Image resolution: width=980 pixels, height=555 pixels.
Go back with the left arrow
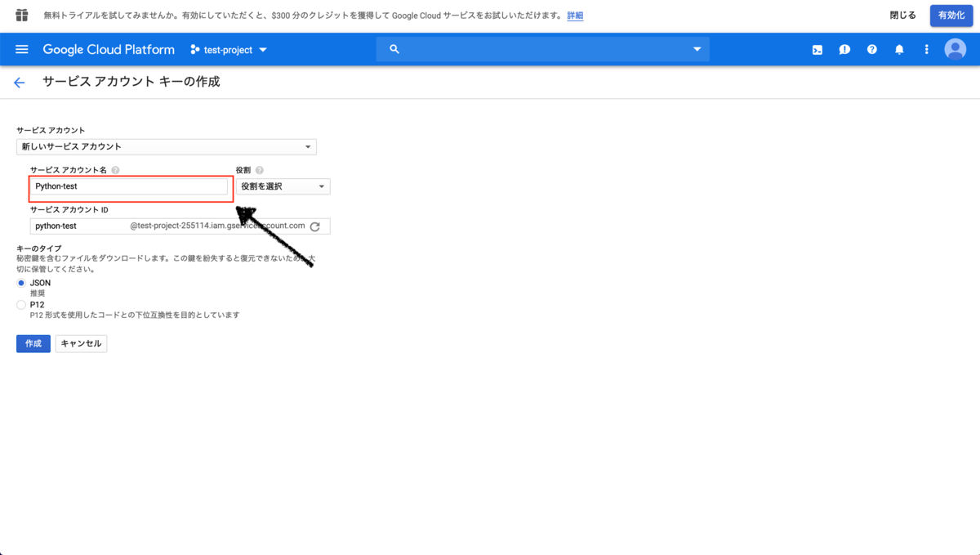click(20, 83)
